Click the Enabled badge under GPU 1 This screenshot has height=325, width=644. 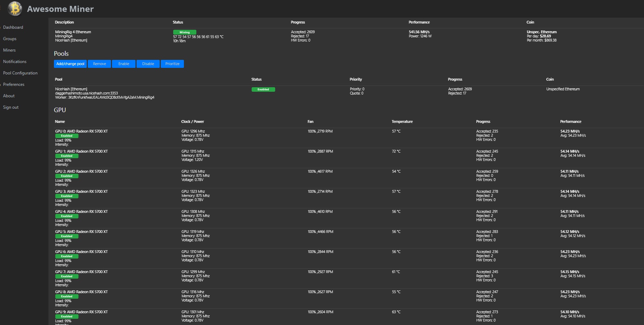67,156
